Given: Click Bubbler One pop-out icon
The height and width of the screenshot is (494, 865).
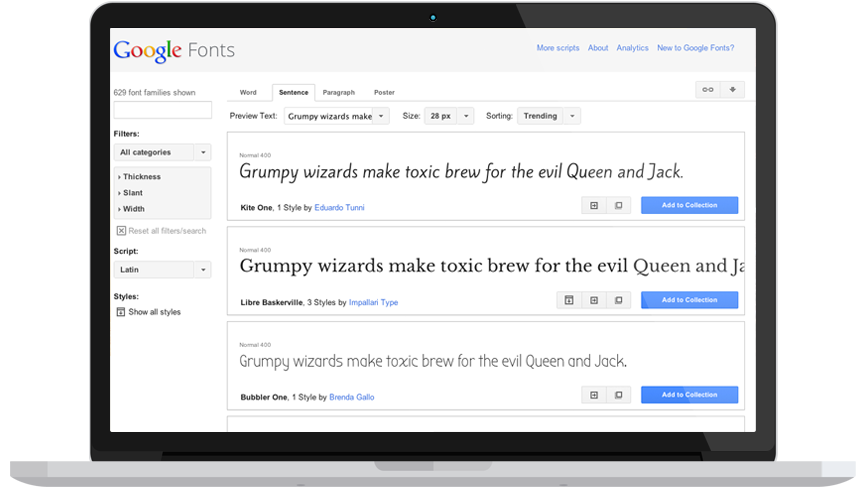Looking at the screenshot, I should [x=618, y=395].
